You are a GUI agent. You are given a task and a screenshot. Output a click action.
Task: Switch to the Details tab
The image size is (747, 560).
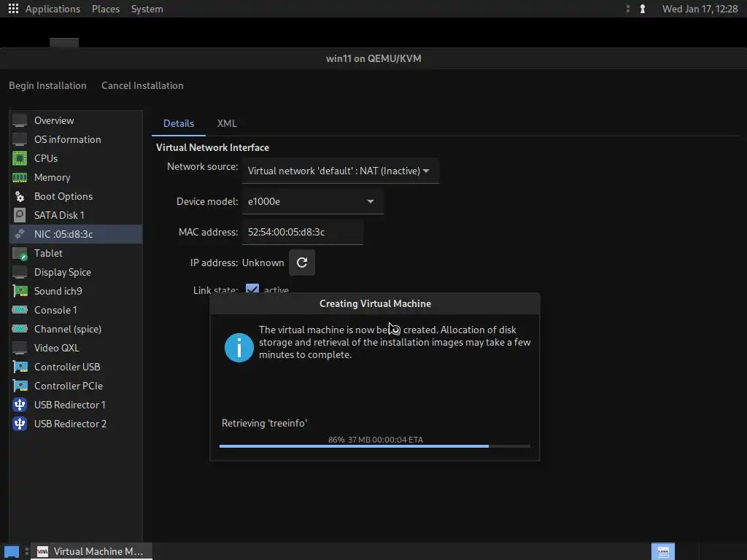[179, 123]
